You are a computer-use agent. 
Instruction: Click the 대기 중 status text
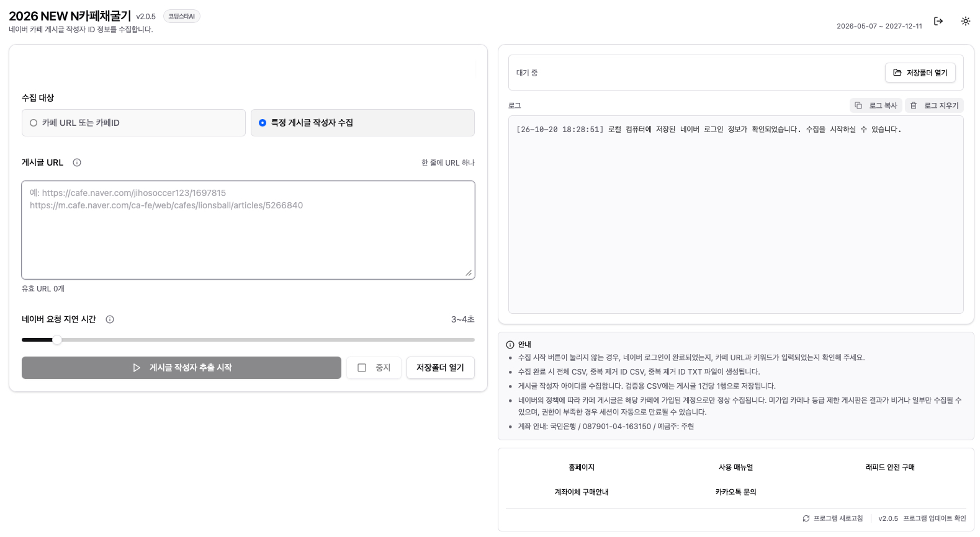coord(527,73)
